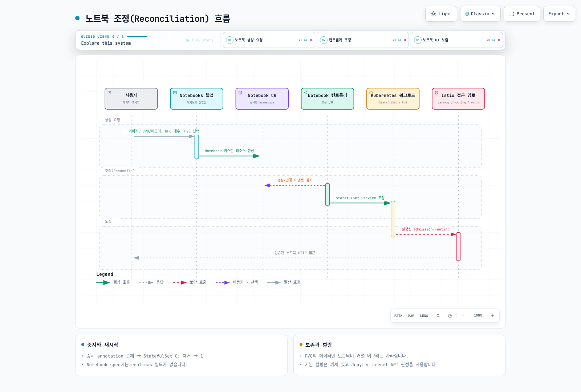The height and width of the screenshot is (392, 581).
Task: Click the shield icon in Istio box
Action: [436, 93]
